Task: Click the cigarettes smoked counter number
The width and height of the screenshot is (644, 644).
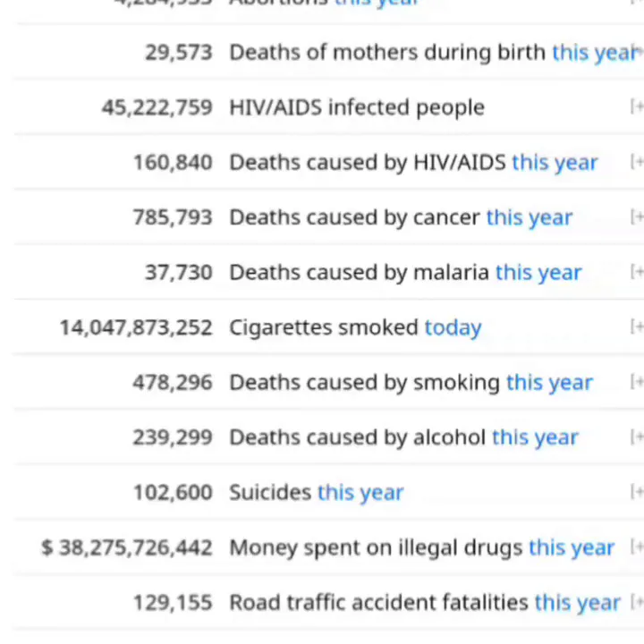Action: click(136, 327)
